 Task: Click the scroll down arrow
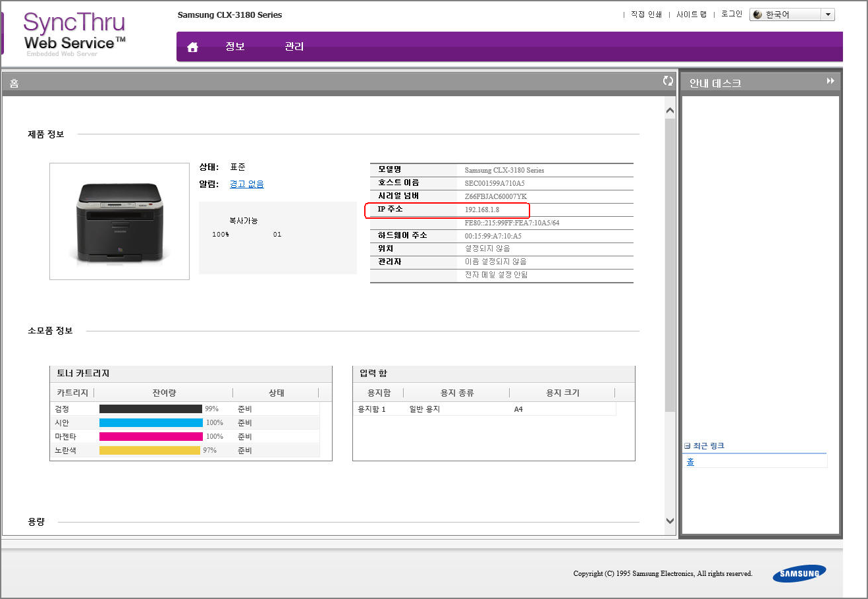[670, 521]
